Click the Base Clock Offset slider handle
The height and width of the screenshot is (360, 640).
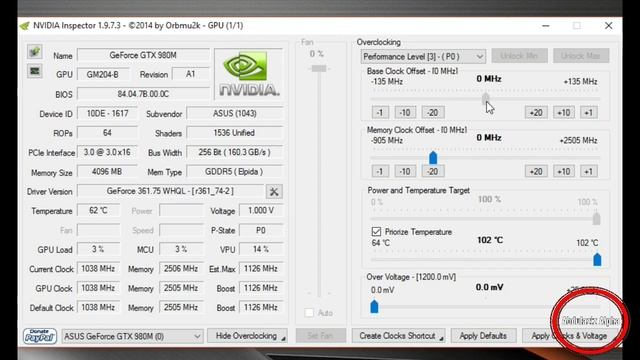point(485,98)
